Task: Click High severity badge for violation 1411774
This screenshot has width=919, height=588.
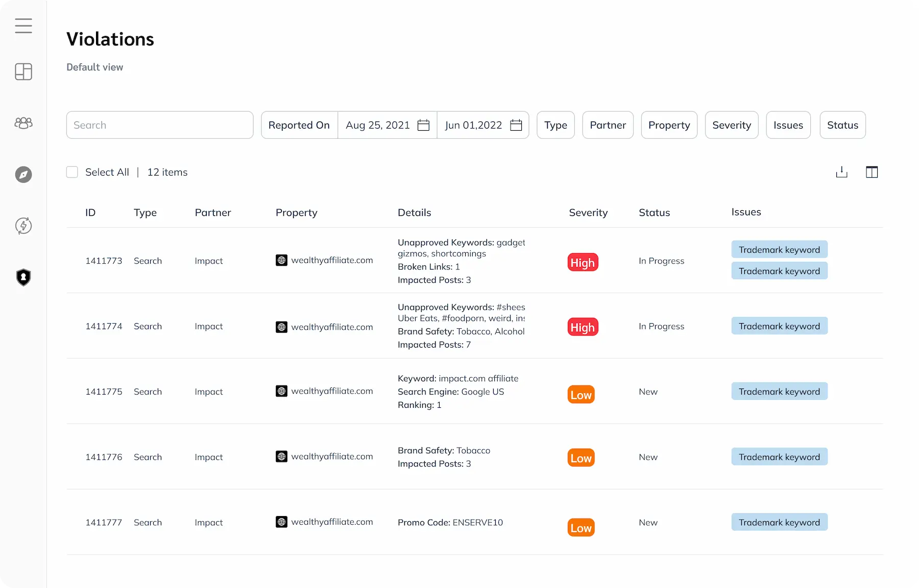Action: pos(583,327)
